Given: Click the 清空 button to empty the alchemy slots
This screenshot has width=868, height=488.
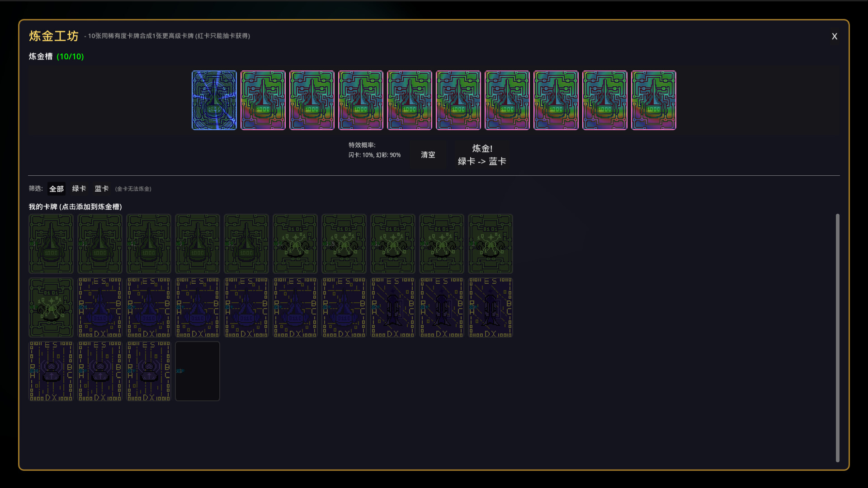Looking at the screenshot, I should [x=427, y=155].
